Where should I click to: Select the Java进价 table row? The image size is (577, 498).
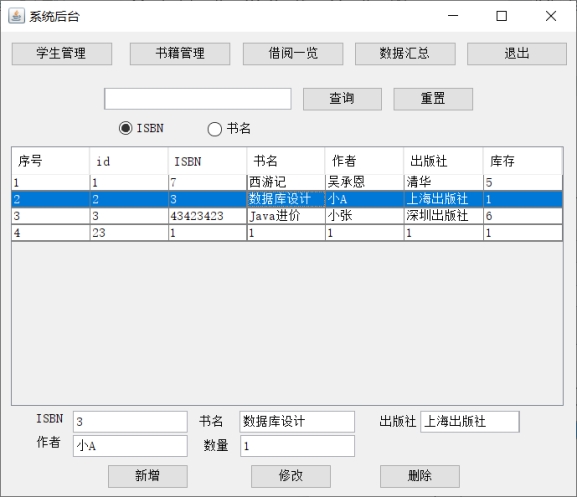[x=287, y=216]
